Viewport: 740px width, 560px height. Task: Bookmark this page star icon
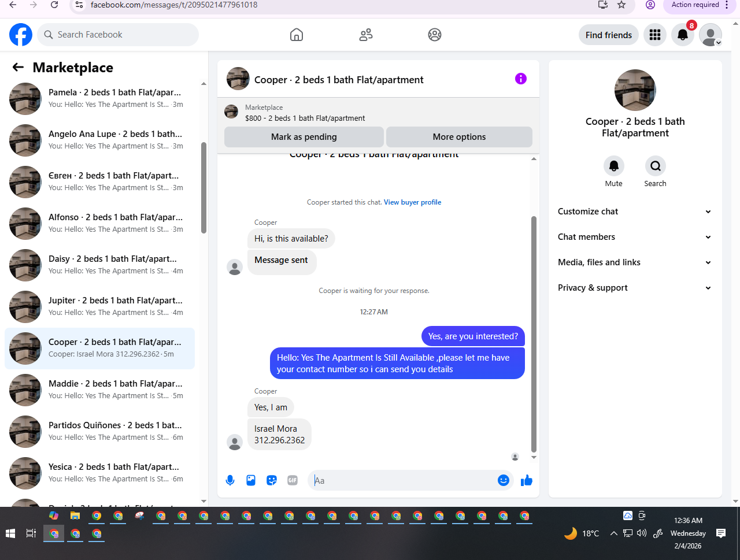click(621, 5)
